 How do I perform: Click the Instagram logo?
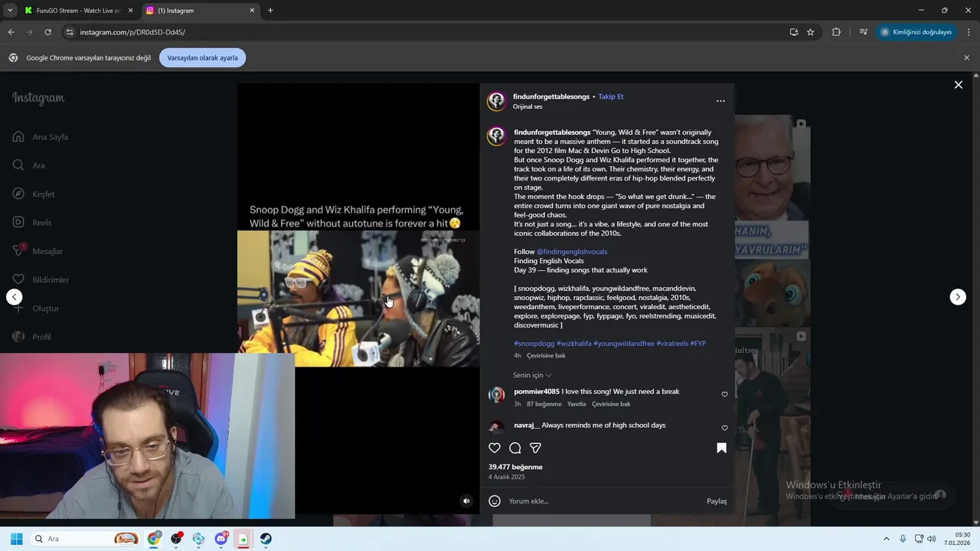point(38,98)
